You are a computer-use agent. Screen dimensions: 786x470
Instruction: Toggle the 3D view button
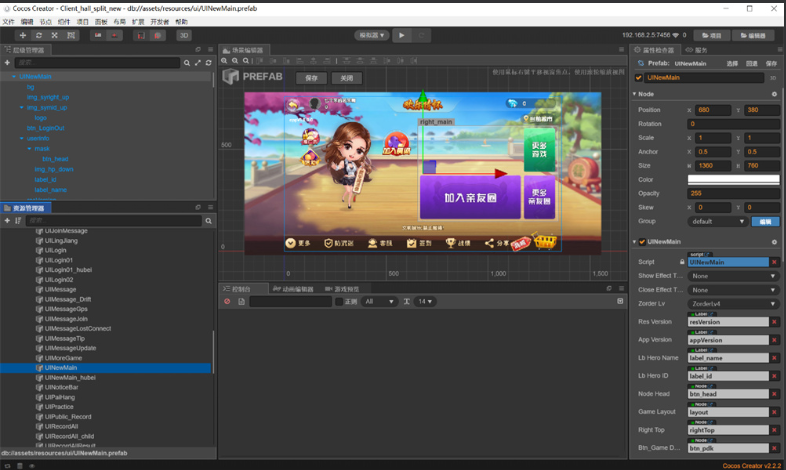coord(184,36)
